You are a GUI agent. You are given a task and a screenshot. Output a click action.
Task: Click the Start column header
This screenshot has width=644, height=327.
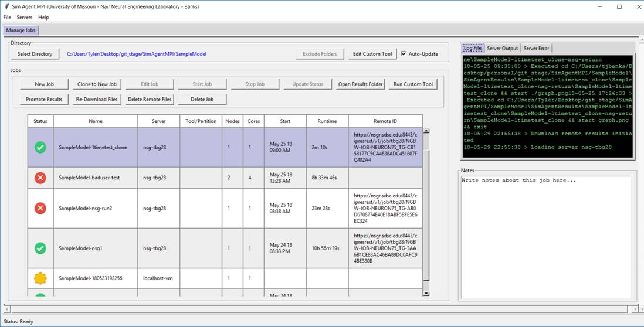click(x=285, y=121)
